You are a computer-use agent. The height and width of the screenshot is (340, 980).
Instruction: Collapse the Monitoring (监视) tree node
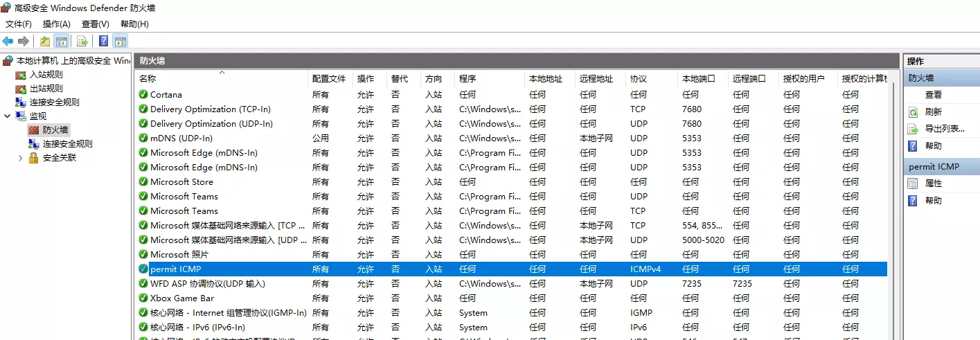[8, 116]
